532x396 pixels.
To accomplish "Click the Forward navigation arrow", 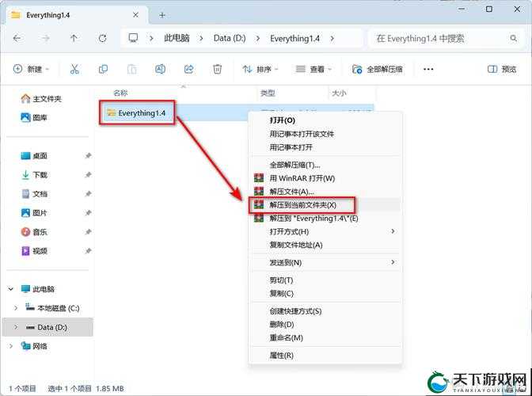I will pyautogui.click(x=45, y=38).
